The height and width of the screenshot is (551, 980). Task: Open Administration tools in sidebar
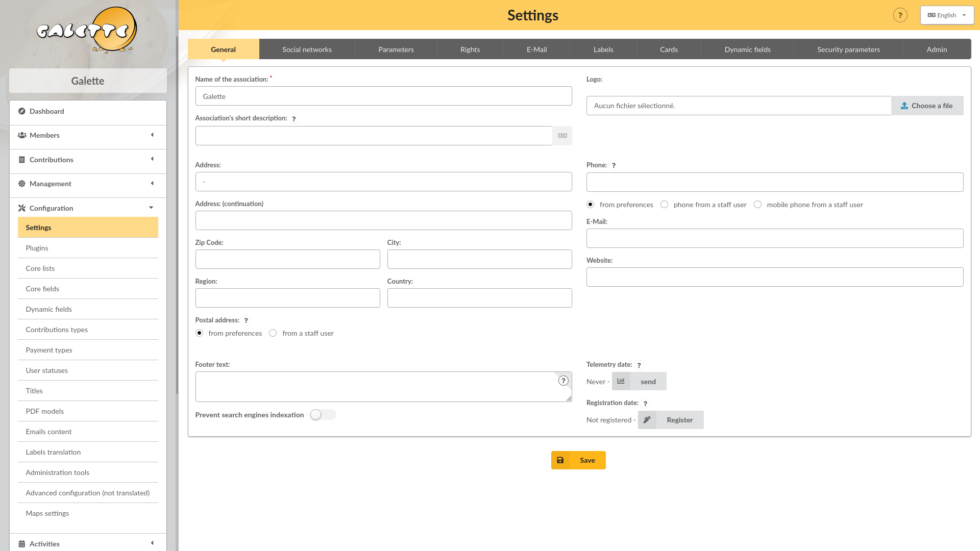pyautogui.click(x=88, y=472)
